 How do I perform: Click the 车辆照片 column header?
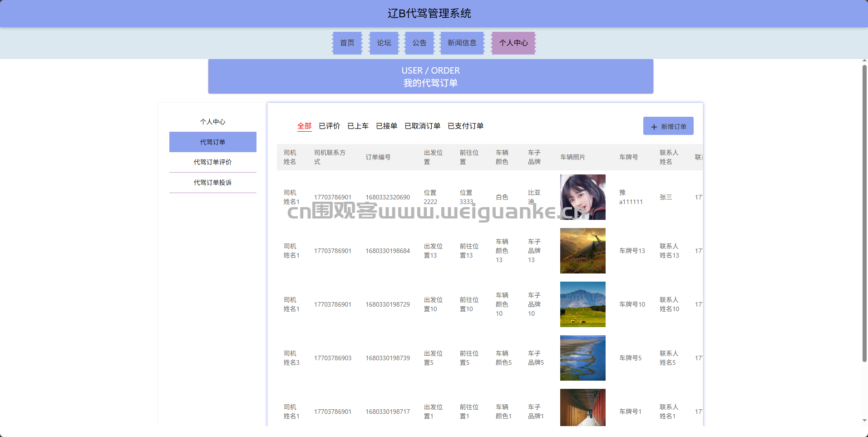573,157
